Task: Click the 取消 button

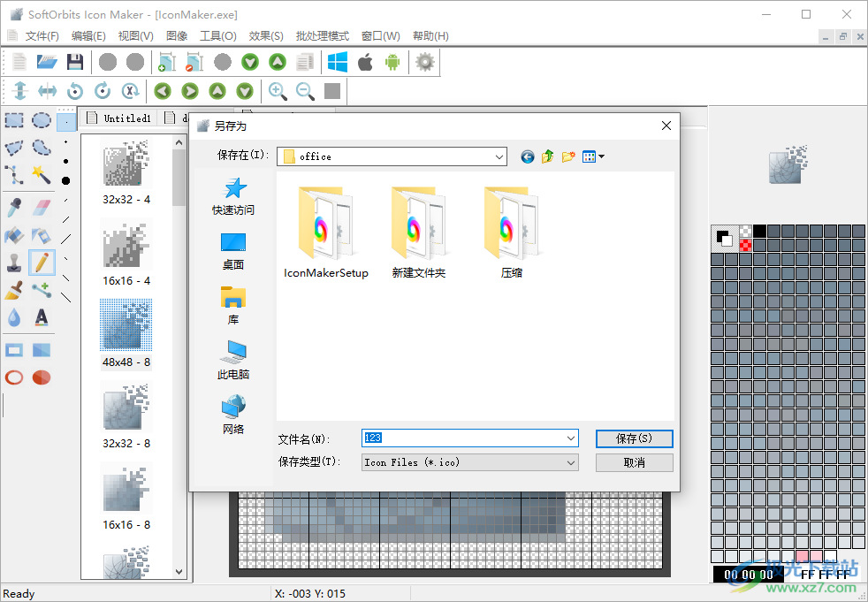Action: click(x=635, y=462)
